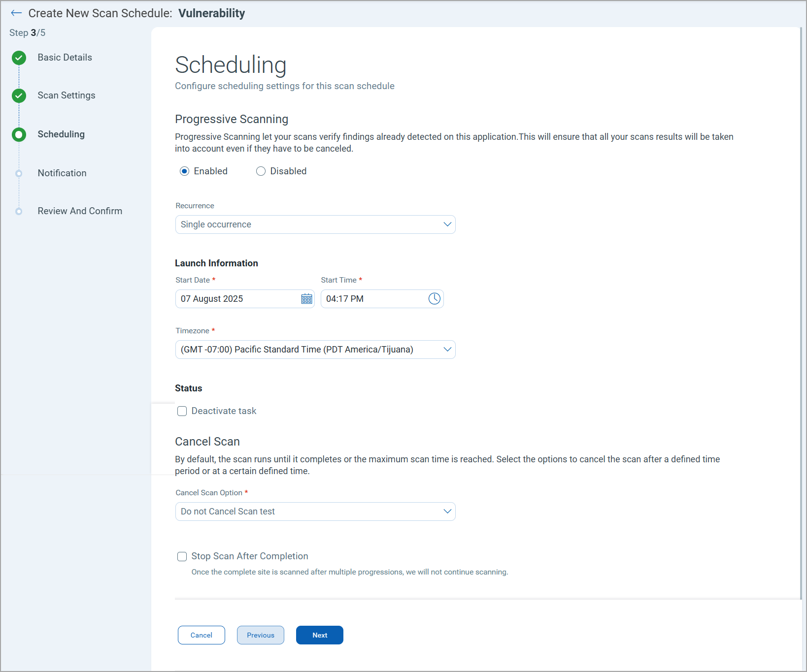The height and width of the screenshot is (672, 807).
Task: Select the Enabled progressive scanning option
Action: click(x=185, y=171)
